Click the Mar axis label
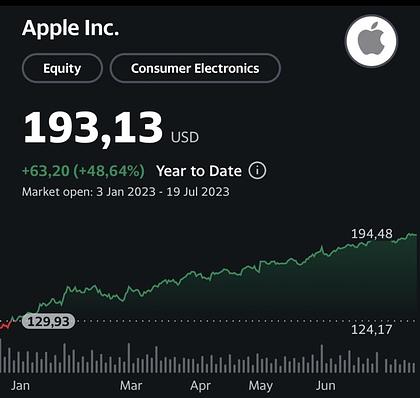The width and height of the screenshot is (420, 398). pyautogui.click(x=131, y=386)
